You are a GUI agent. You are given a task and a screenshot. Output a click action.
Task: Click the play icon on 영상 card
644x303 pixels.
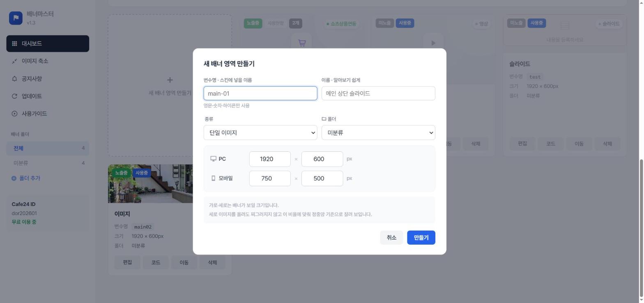[x=433, y=43]
